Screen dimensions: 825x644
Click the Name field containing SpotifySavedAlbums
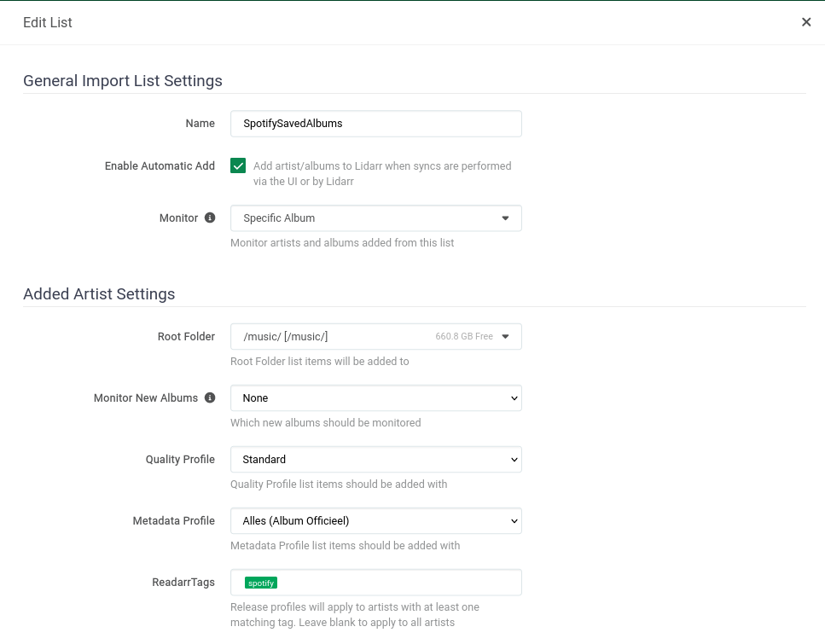tap(375, 124)
